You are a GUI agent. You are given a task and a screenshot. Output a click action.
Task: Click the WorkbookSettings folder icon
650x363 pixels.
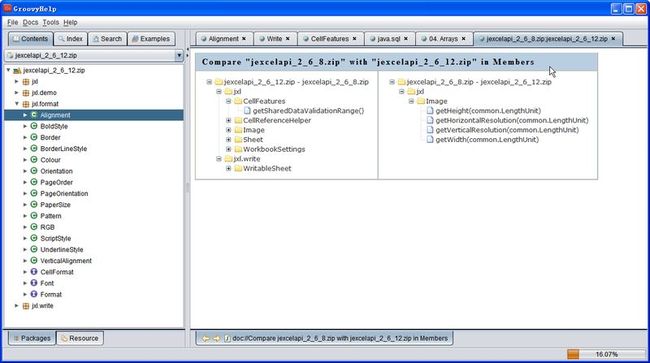[238, 149]
